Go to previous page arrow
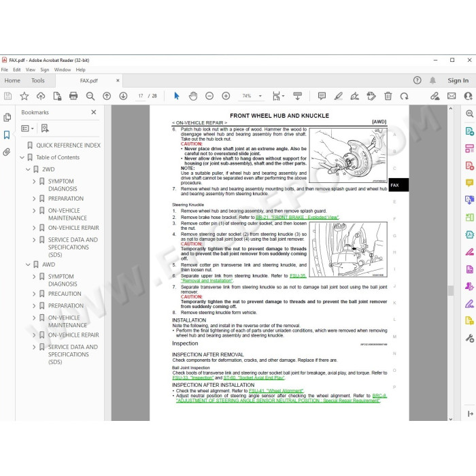476x476 pixels. click(x=107, y=97)
